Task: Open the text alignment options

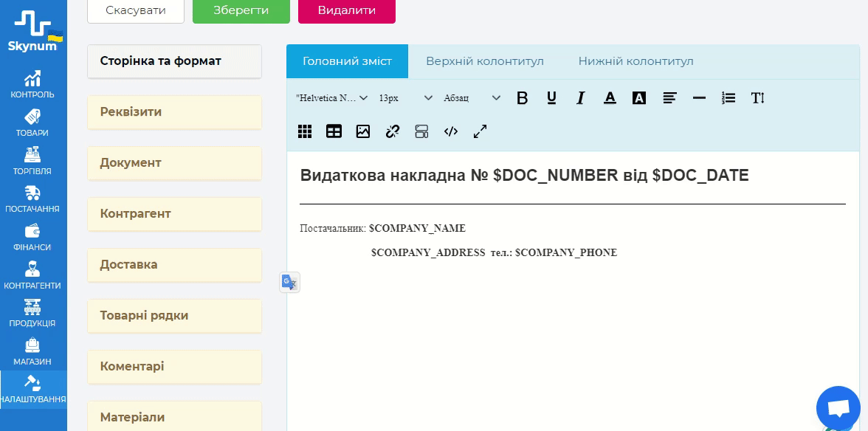Action: [670, 98]
